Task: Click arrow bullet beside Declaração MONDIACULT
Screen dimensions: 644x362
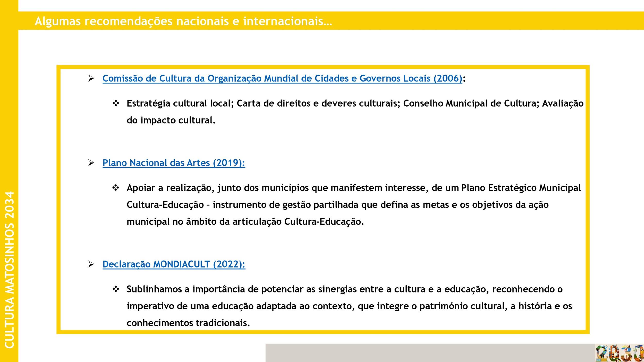Action: pos(91,264)
